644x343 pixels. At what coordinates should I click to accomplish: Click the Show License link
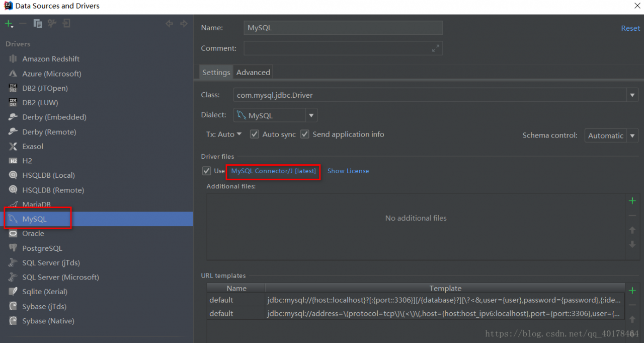(348, 171)
